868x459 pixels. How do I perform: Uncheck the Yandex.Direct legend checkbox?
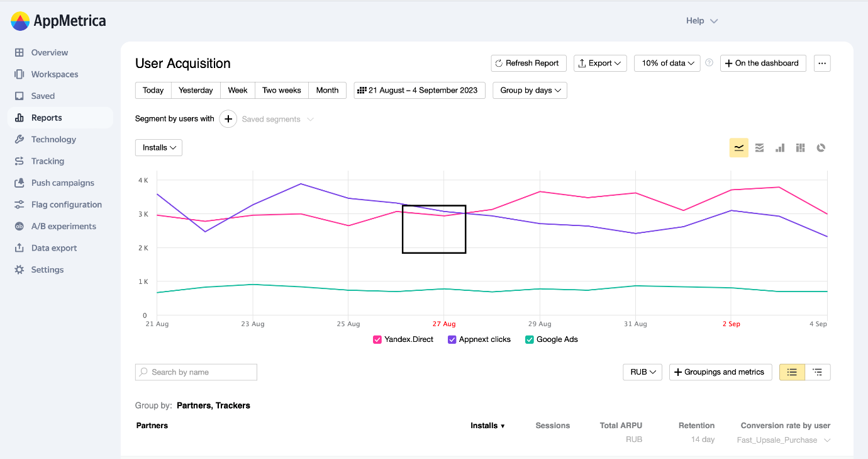click(377, 339)
